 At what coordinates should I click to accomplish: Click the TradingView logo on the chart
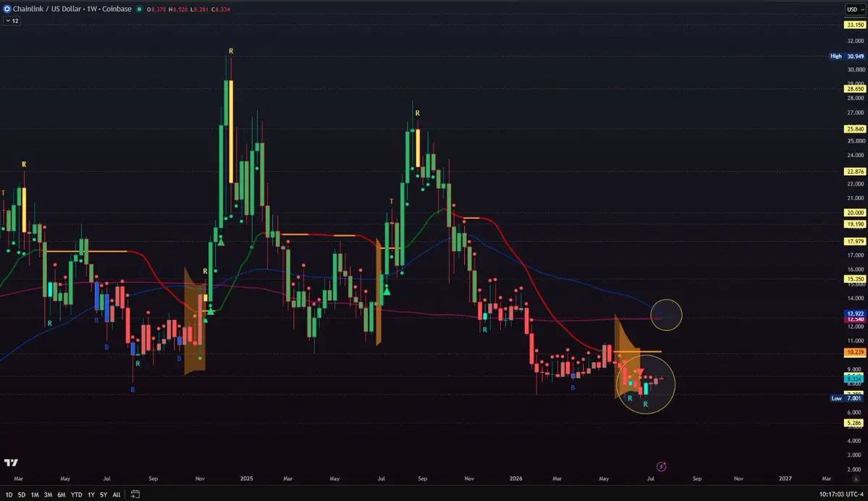[x=11, y=462]
